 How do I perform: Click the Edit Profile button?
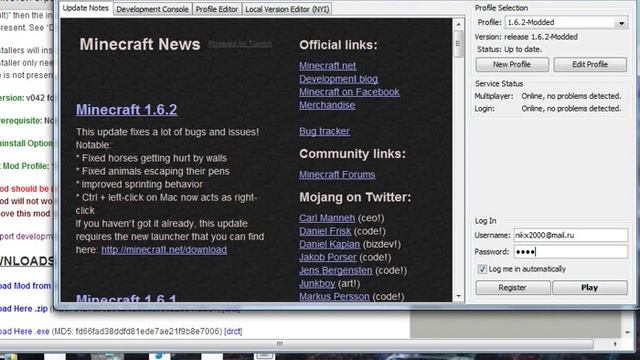(590, 64)
